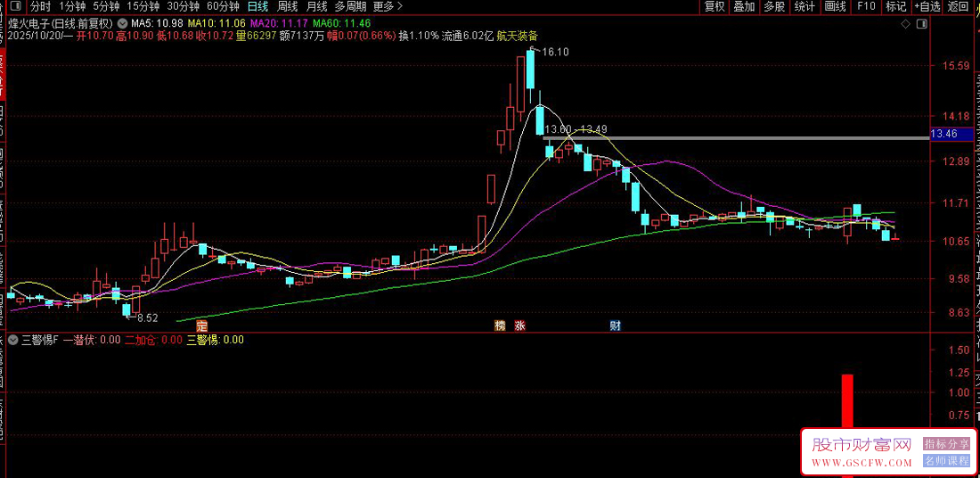Click the 烽火电子(日线.前复权) chart title

(61, 24)
